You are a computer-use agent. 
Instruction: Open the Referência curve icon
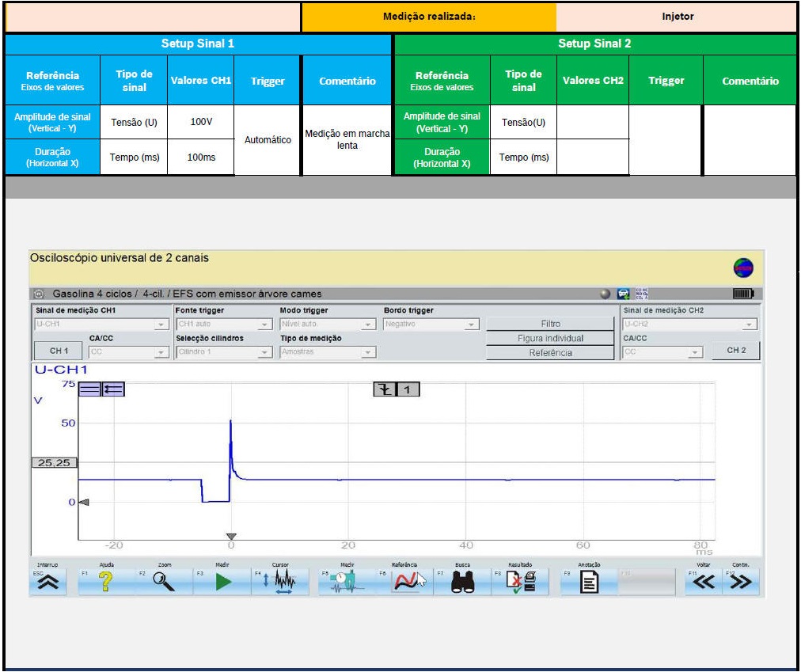407,583
